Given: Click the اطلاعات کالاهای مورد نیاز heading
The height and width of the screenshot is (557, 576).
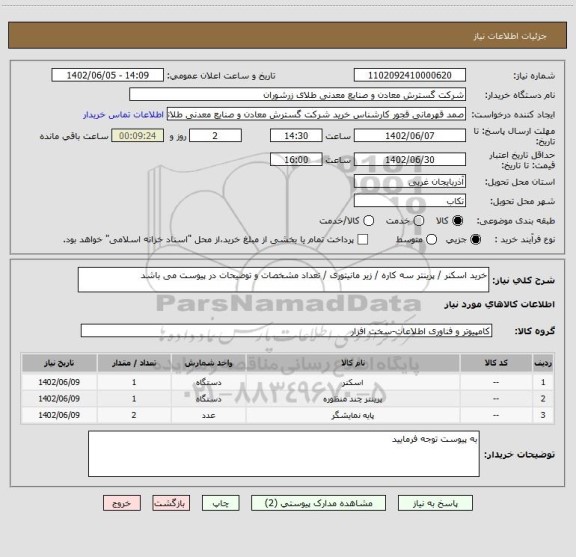Looking at the screenshot, I should coord(500,304).
